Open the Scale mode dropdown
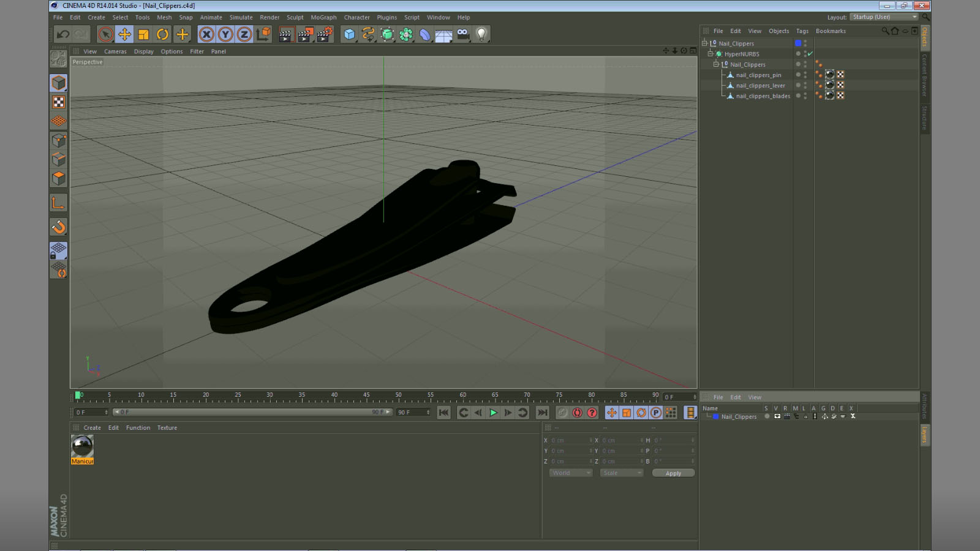980x551 pixels. click(622, 473)
